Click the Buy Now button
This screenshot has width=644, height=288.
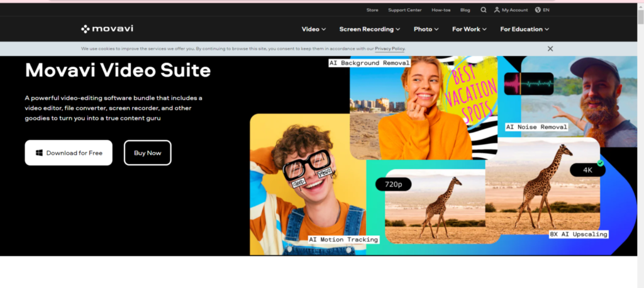[147, 153]
